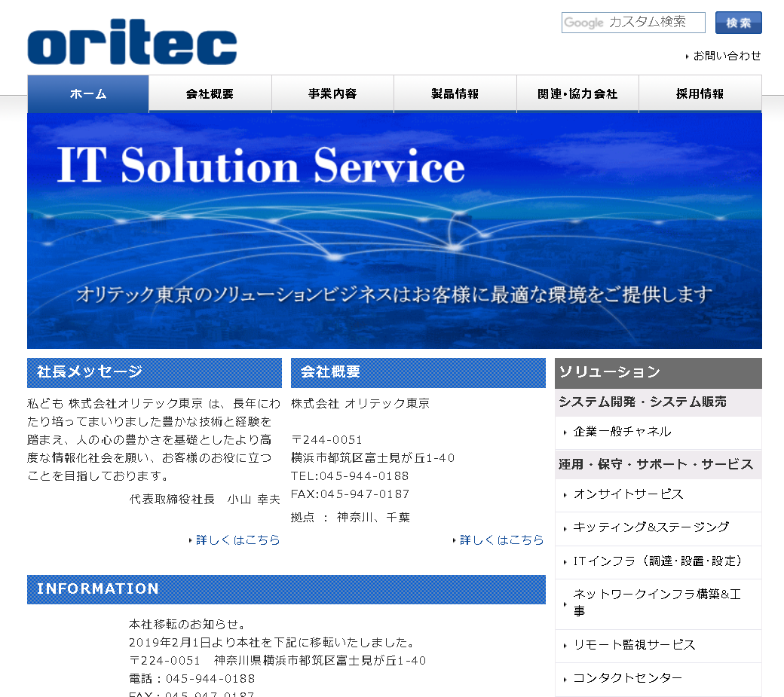Open the 採用情報 recruitment tab
Screen dimensions: 784x697
coord(700,94)
